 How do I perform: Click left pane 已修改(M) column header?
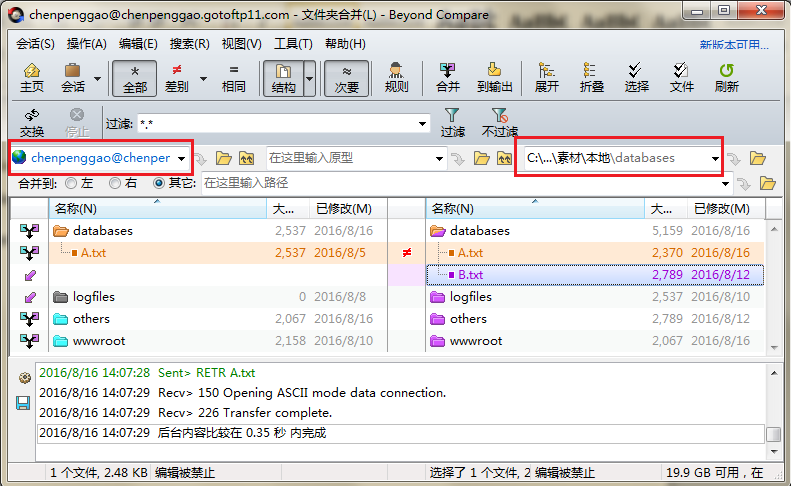pos(348,208)
